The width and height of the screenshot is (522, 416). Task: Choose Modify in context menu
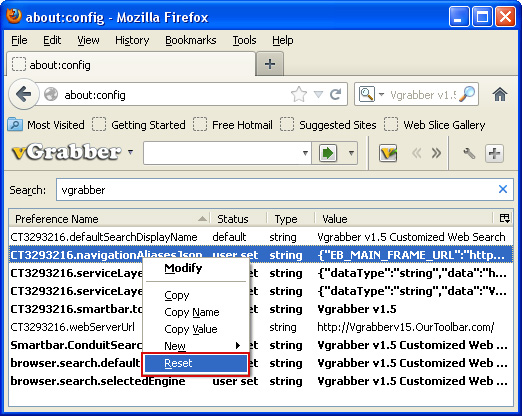click(x=196, y=268)
